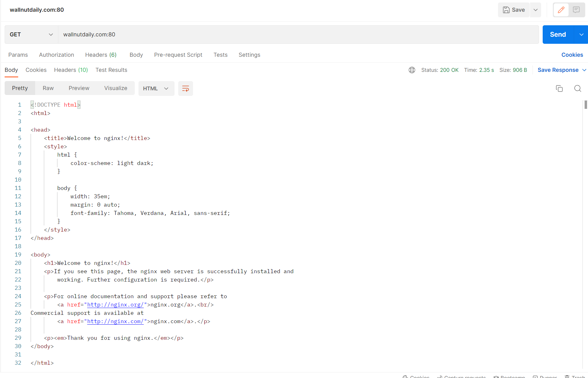Image resolution: width=588 pixels, height=378 pixels.
Task: Select the response Body tab
Action: (11, 70)
